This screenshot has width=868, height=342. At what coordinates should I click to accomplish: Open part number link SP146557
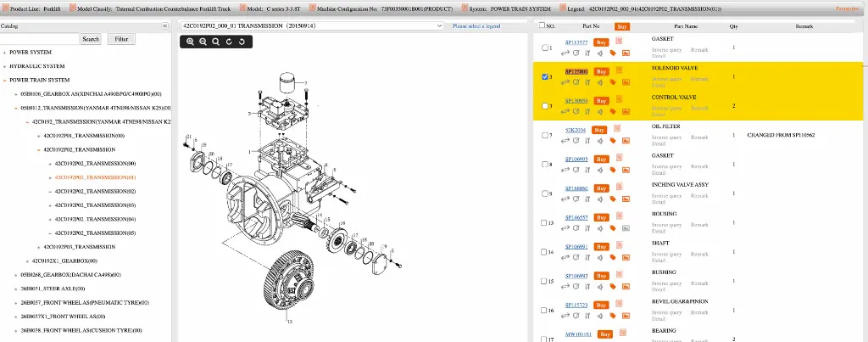point(576,217)
